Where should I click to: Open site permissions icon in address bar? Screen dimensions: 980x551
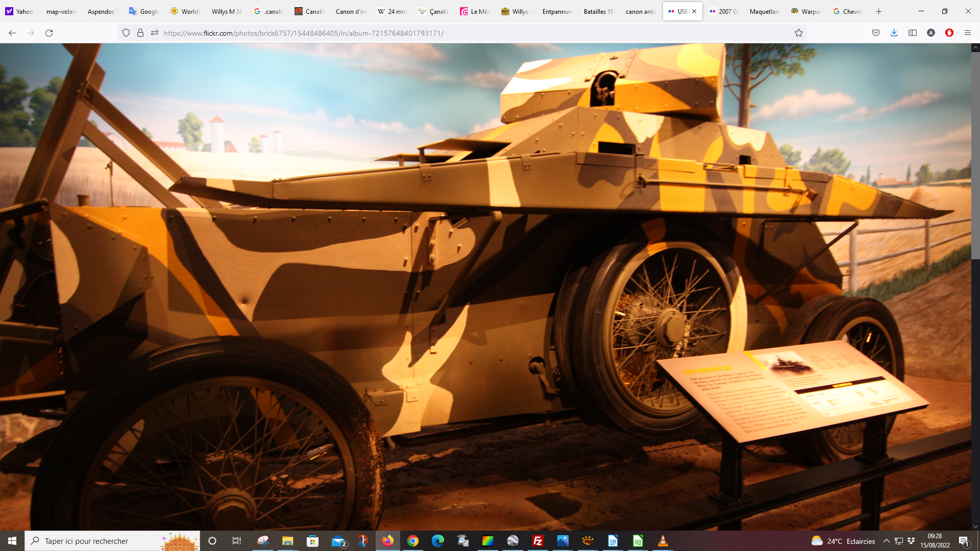155,33
